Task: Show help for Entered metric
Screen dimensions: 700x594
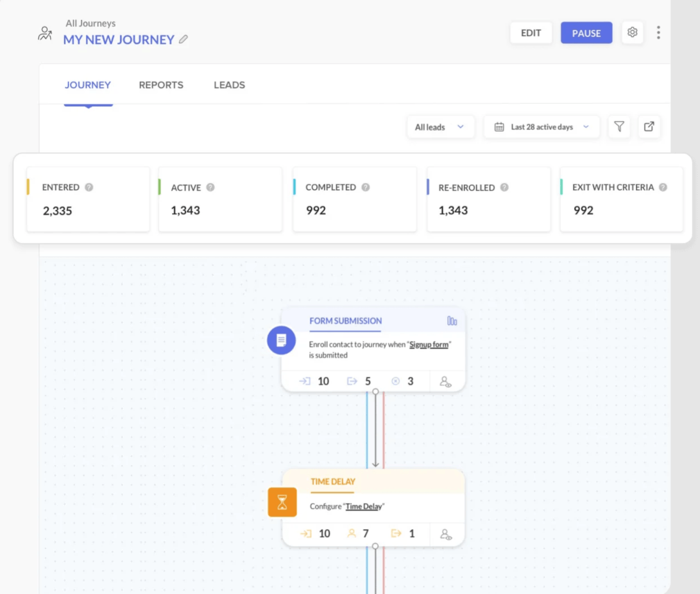Action: pos(89,187)
